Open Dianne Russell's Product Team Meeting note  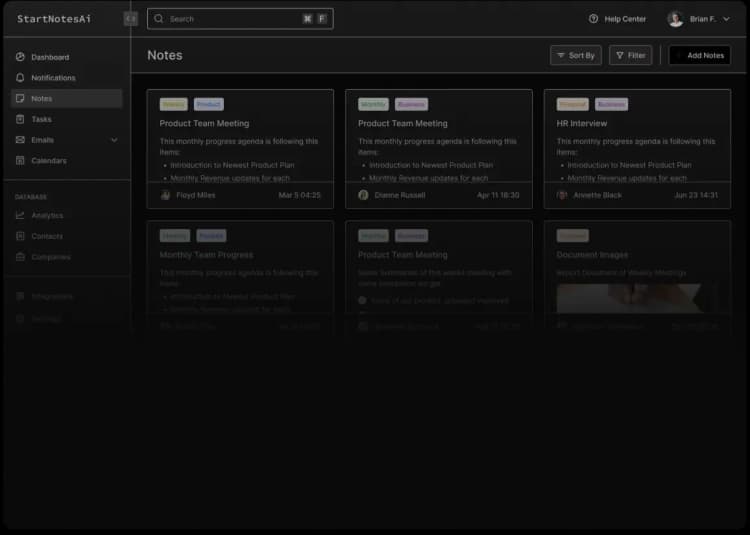tap(439, 149)
